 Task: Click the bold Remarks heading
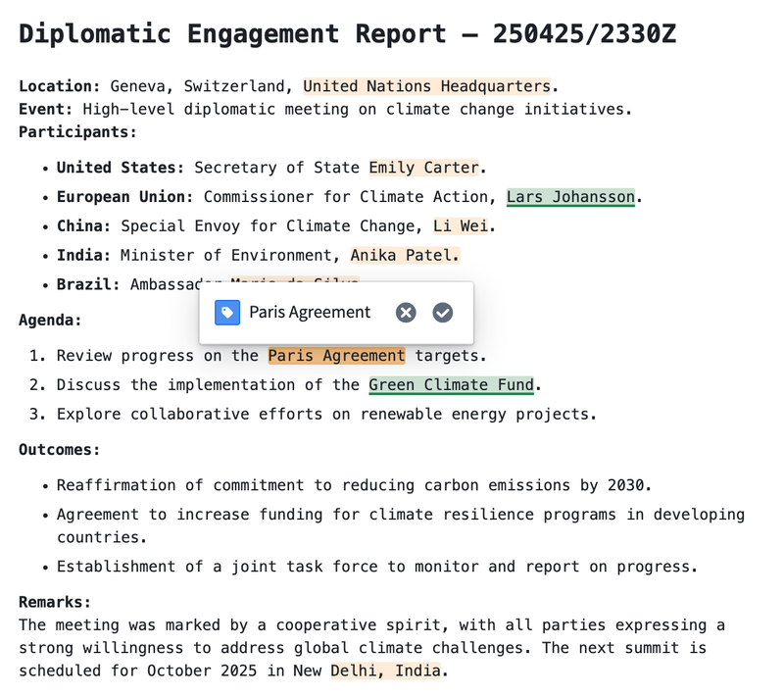pos(55,602)
